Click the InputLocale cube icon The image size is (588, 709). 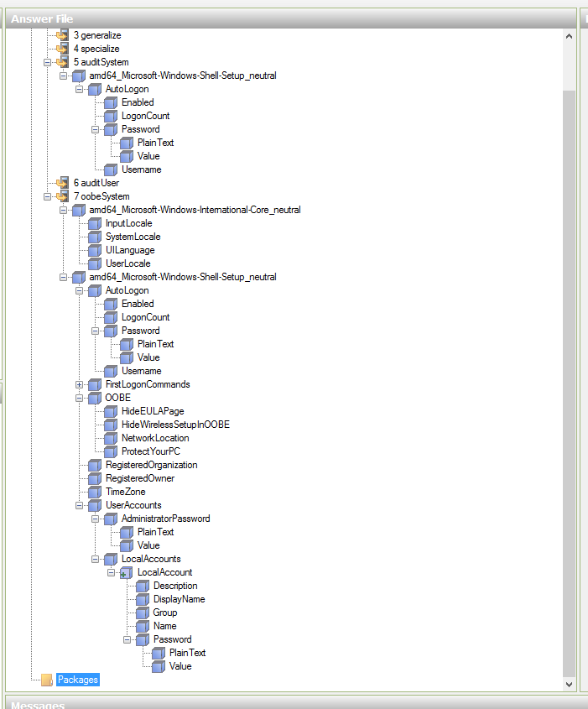(95, 223)
